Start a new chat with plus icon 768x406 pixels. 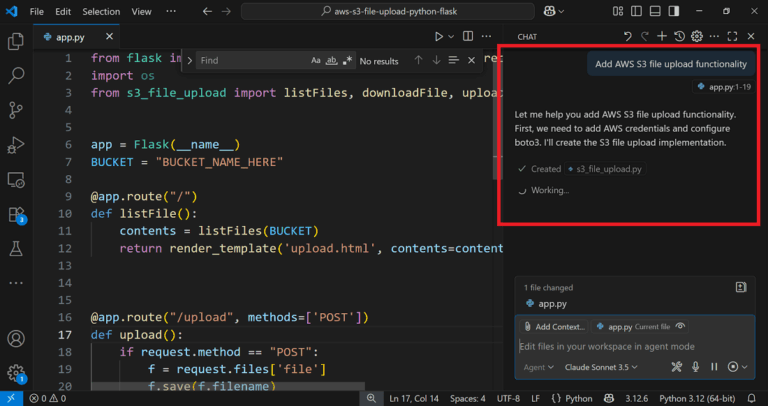(662, 36)
